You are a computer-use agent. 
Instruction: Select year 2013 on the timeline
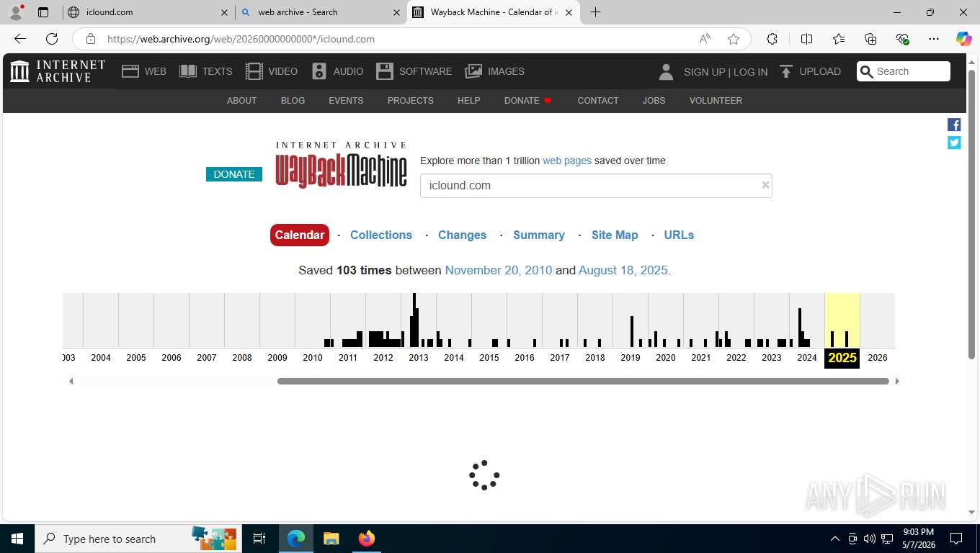coord(419,357)
